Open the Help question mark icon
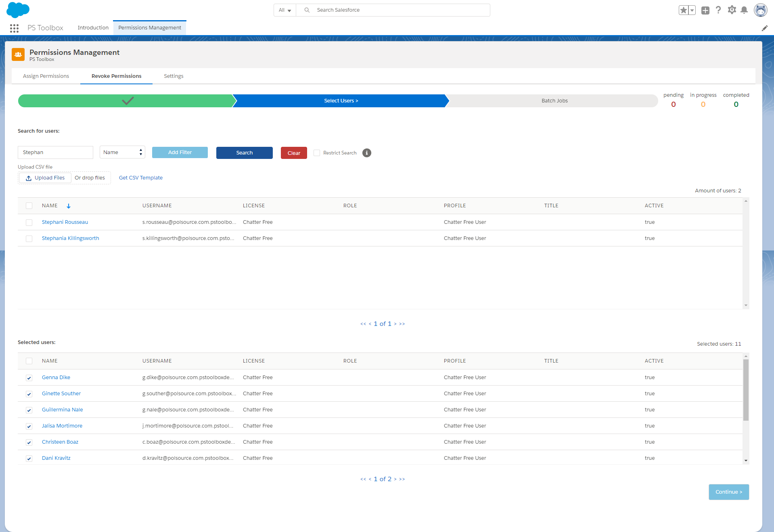This screenshot has height=532, width=774. click(x=718, y=10)
